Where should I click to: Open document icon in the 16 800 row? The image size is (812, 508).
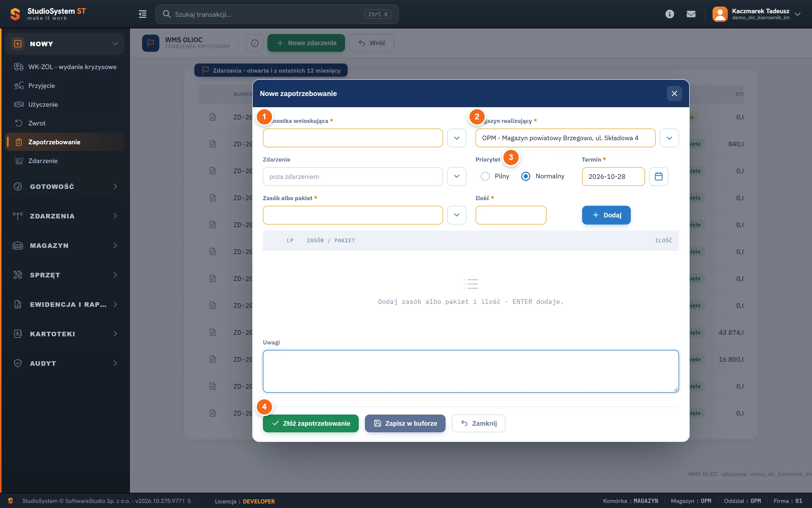[212, 359]
